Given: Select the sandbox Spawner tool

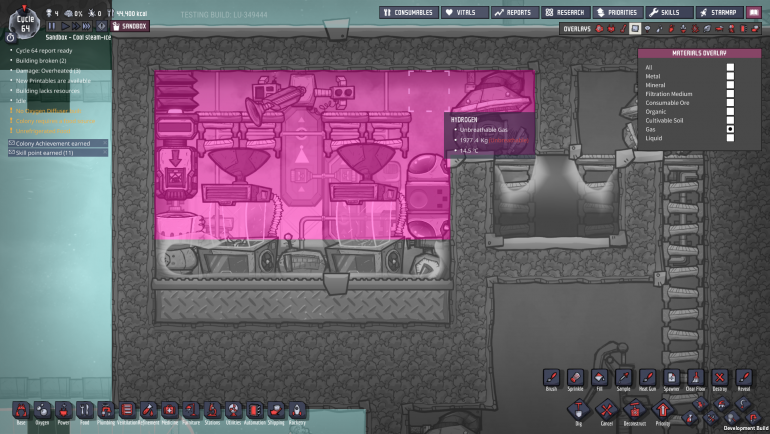Looking at the screenshot, I should click(671, 378).
